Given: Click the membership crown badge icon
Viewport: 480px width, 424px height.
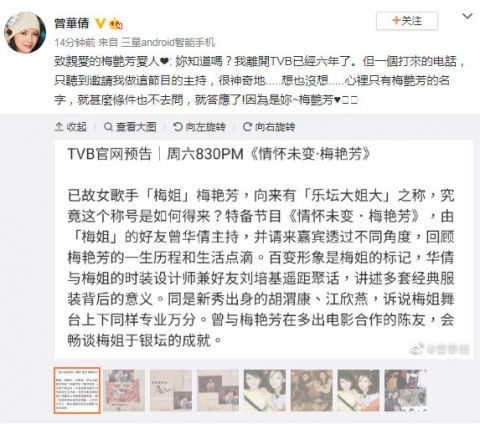Looking at the screenshot, I should (x=116, y=23).
